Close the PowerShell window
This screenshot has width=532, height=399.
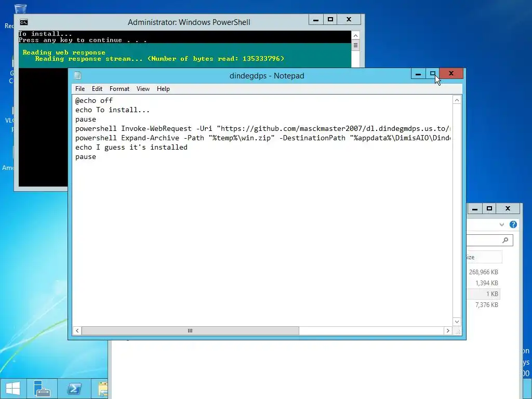tap(349, 20)
